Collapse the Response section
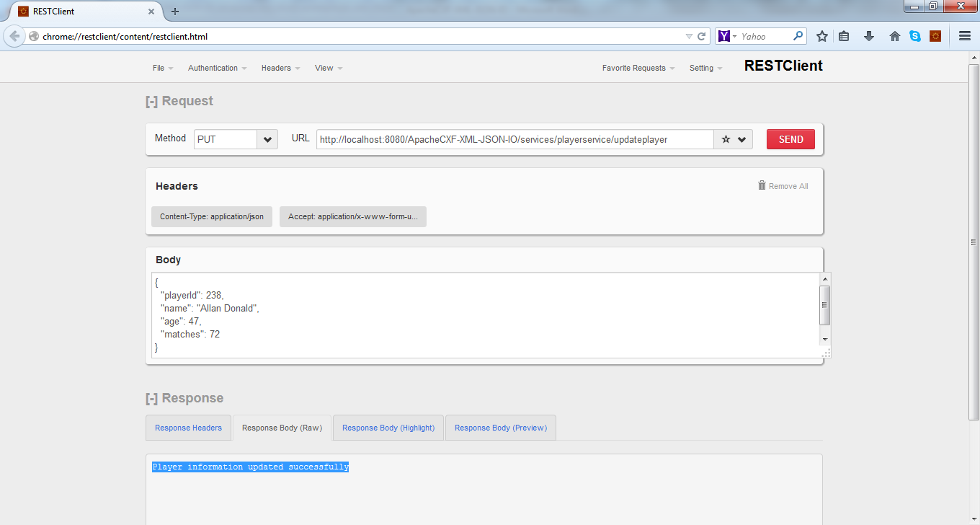This screenshot has width=980, height=525. tap(151, 399)
